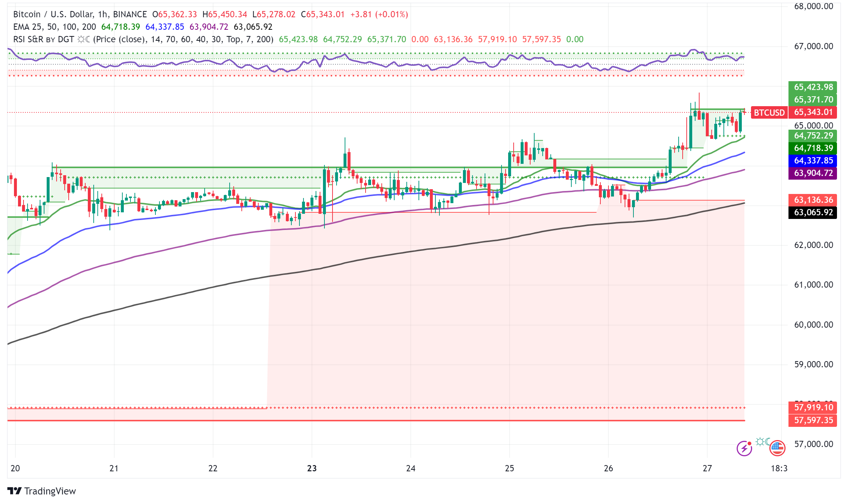
Task: Click the 67,000.00 price scale tick
Action: (x=813, y=46)
